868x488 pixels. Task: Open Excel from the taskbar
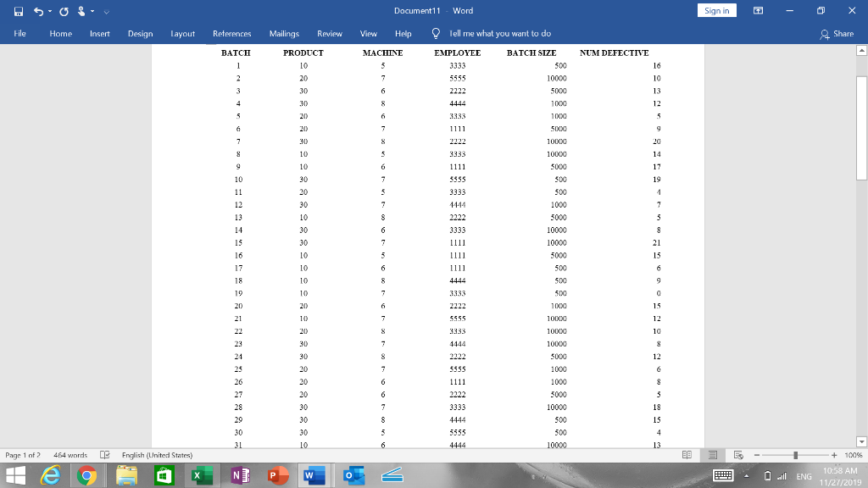pyautogui.click(x=202, y=475)
